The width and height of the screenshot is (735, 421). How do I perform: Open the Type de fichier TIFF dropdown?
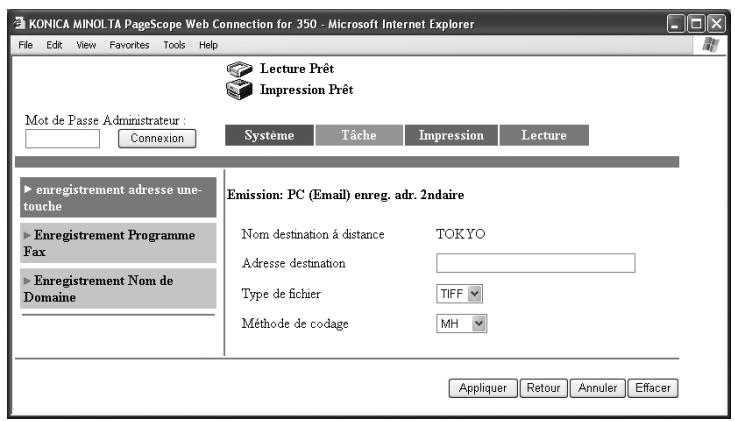(459, 294)
